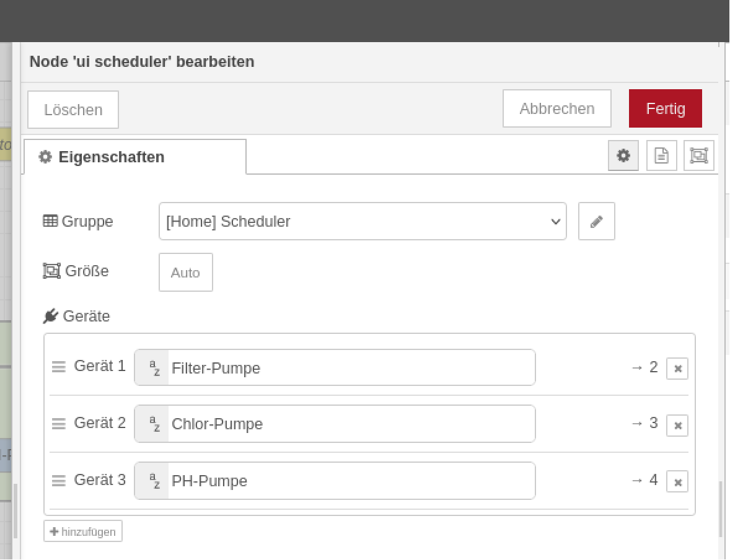This screenshot has height=560, width=730.
Task: Open the Gruppe dropdown '[Home] Scheduler'
Action: (363, 222)
